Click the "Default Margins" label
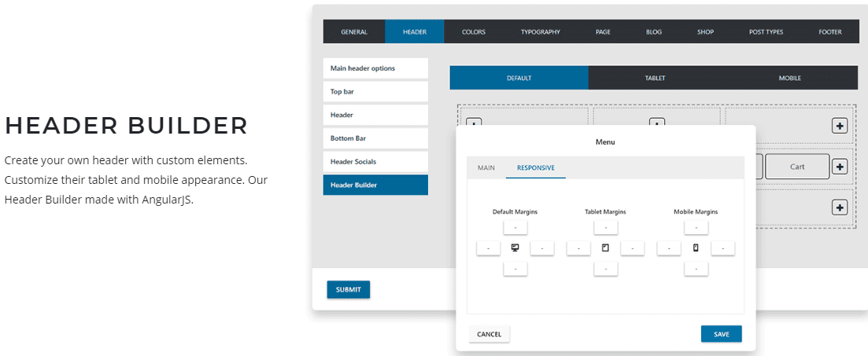This screenshot has width=868, height=356. [515, 211]
